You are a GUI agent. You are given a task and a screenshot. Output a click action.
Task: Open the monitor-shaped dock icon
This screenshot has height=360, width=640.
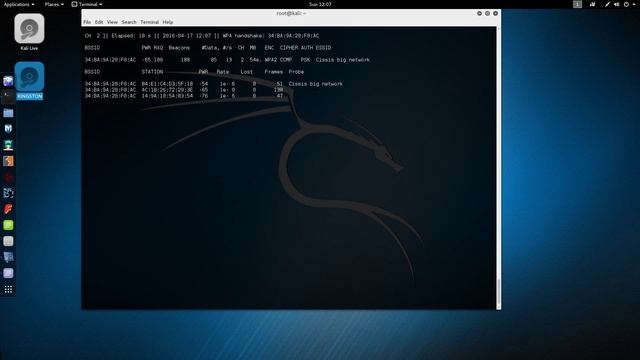point(8,257)
